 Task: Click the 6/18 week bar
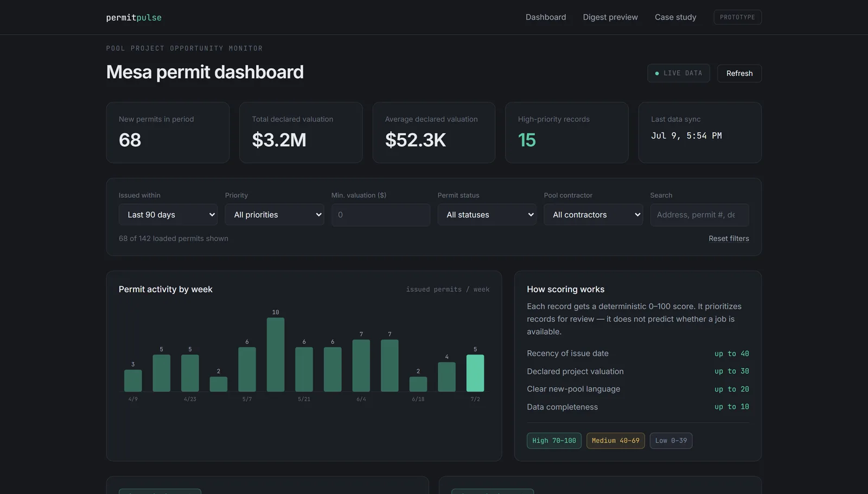(418, 384)
